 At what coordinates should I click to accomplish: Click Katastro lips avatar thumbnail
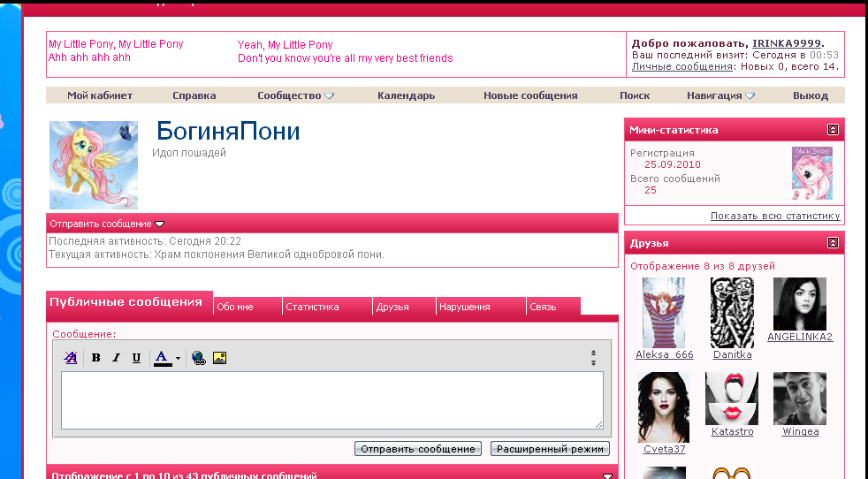click(732, 399)
